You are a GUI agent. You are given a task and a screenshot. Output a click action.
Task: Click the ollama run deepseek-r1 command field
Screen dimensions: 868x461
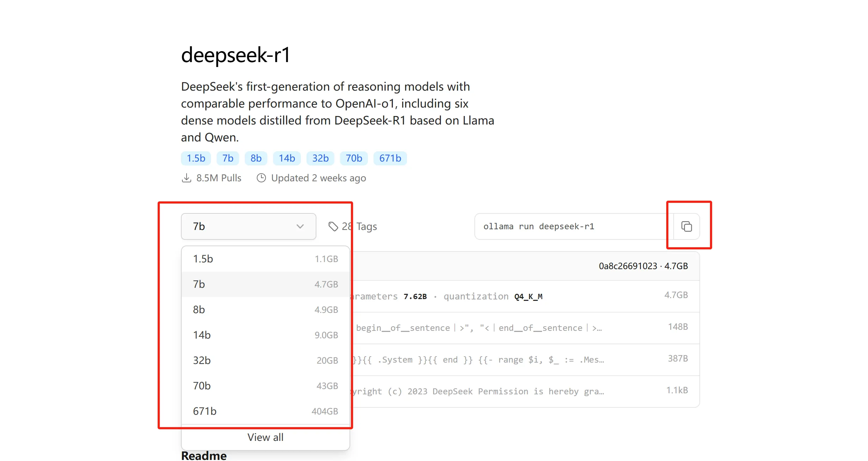point(574,226)
